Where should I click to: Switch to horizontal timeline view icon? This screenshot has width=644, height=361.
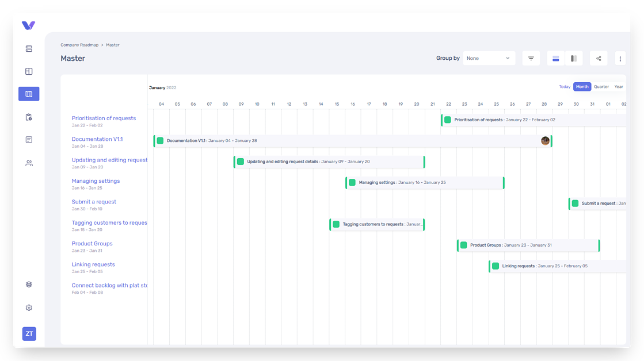point(556,58)
